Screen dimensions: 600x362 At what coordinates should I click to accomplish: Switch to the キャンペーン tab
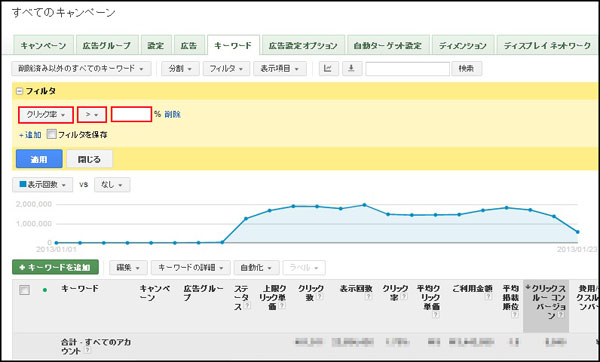43,46
